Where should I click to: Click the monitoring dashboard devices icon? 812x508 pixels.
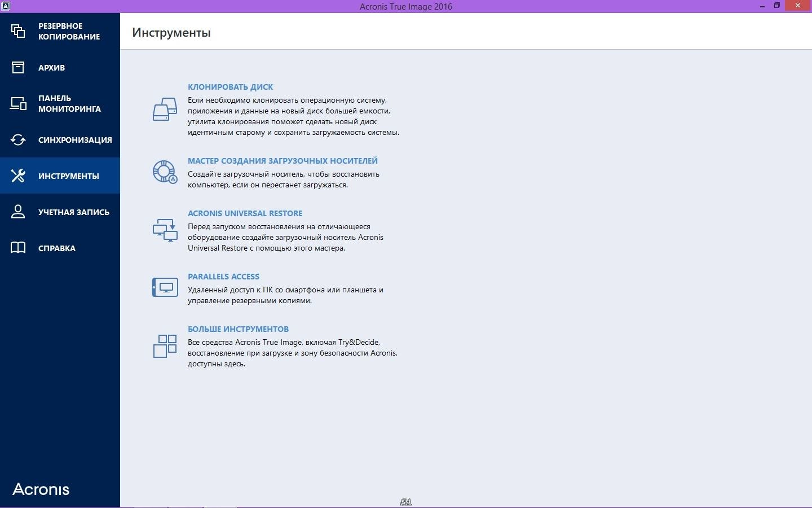point(18,104)
